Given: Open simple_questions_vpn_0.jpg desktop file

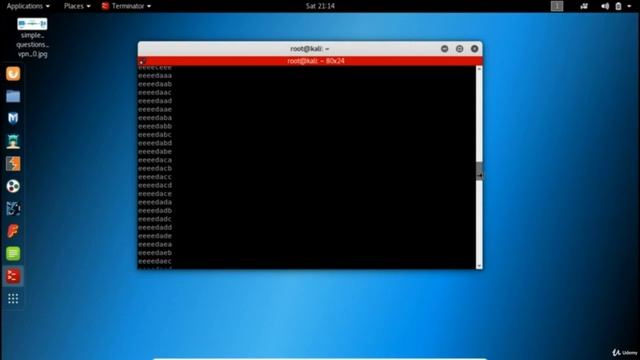Looking at the screenshot, I should [32, 38].
